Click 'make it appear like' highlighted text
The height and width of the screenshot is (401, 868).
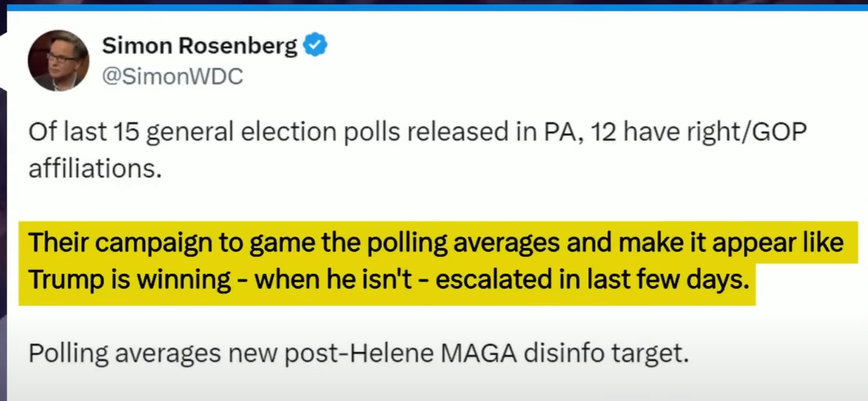(731, 243)
